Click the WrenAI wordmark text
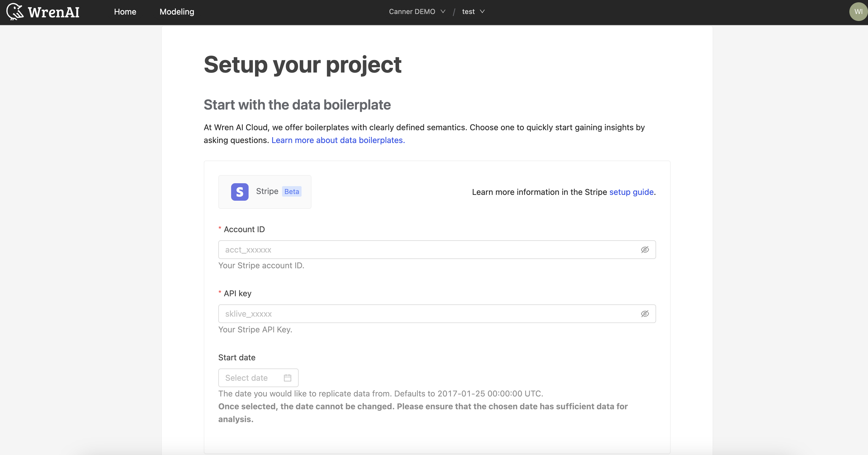 (54, 12)
